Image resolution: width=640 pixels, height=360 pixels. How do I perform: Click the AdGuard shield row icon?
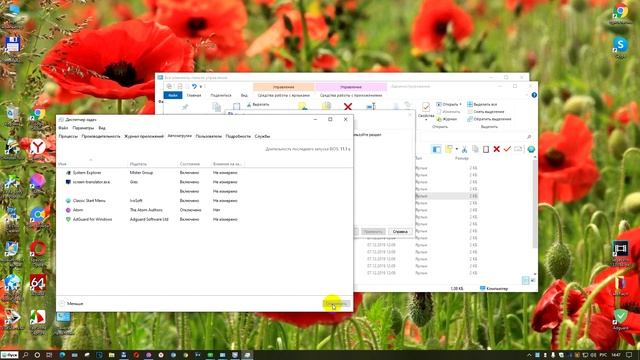coord(68,219)
